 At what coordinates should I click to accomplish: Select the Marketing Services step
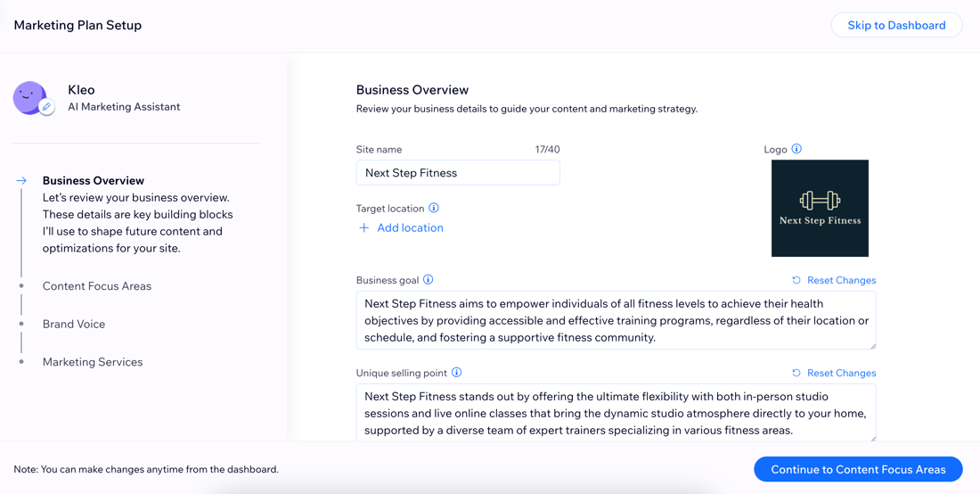coord(93,362)
